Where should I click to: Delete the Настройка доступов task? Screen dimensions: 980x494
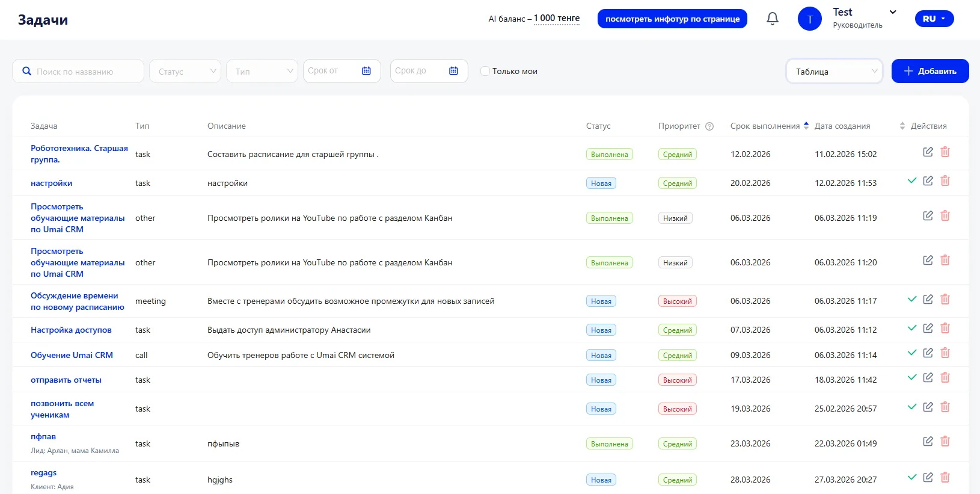click(945, 328)
